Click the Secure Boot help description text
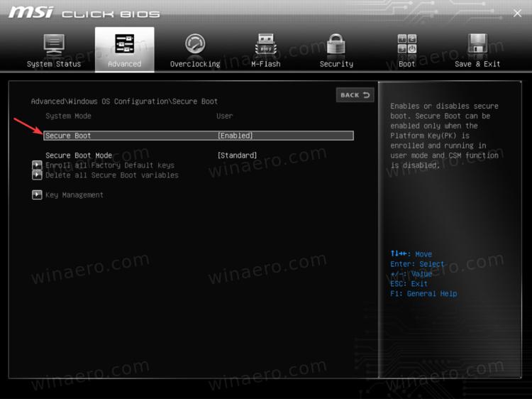 coord(444,136)
